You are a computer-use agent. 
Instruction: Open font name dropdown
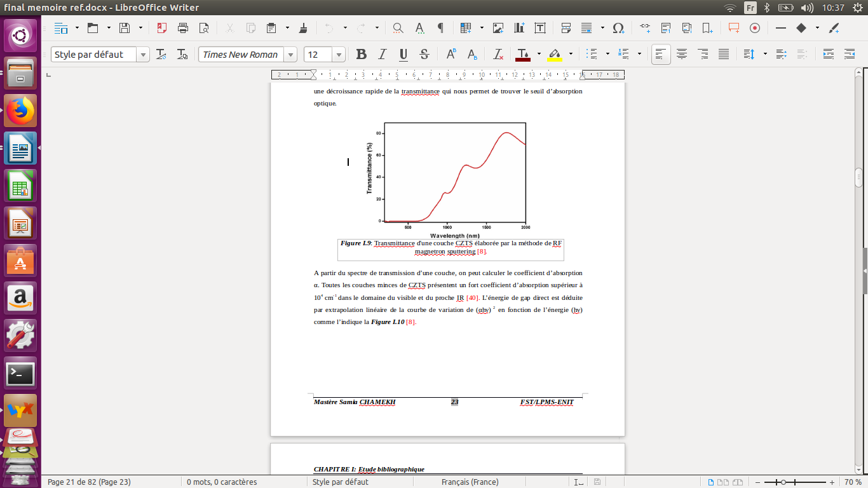click(x=290, y=55)
